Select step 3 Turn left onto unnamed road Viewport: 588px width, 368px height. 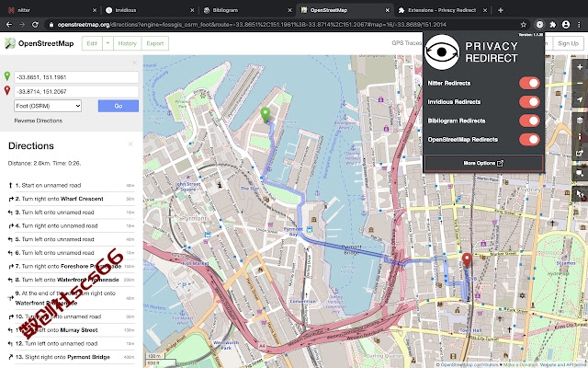(72, 213)
